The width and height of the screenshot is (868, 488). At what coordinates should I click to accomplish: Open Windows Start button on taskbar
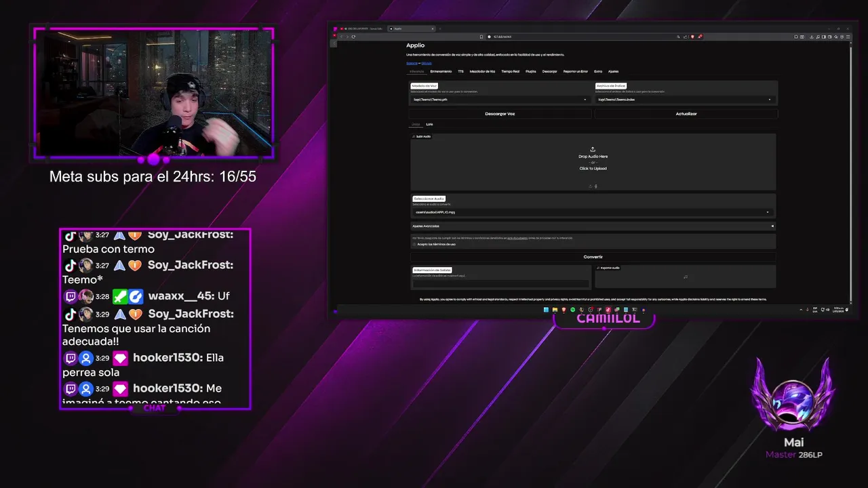(x=546, y=310)
